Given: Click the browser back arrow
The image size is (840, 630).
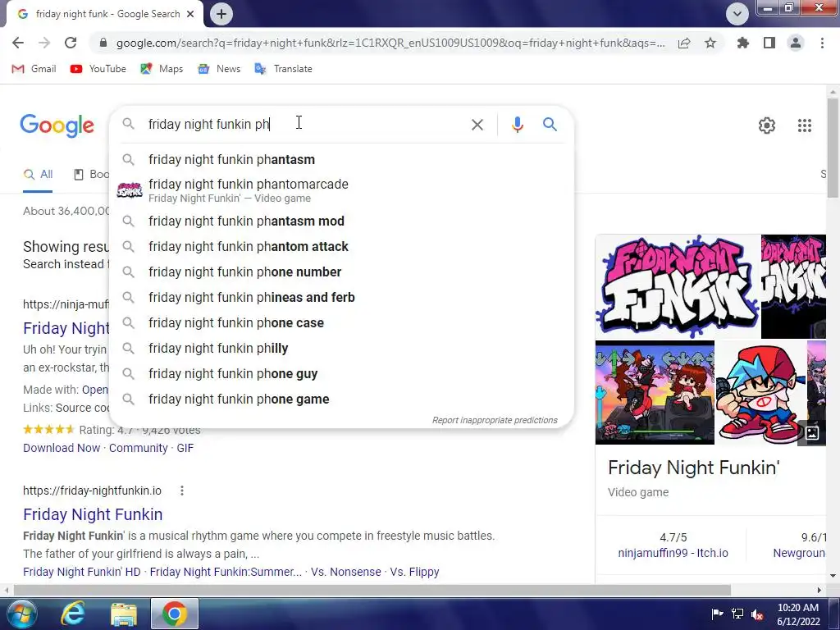Looking at the screenshot, I should click(x=18, y=43).
